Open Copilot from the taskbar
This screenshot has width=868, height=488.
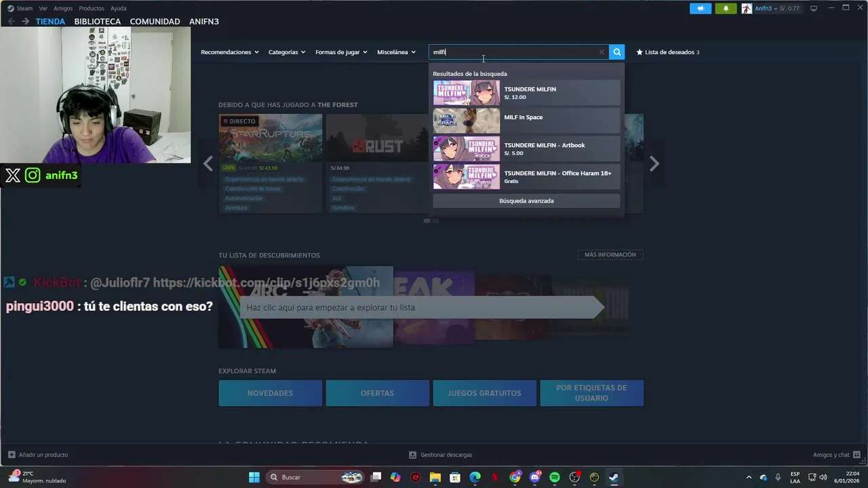point(396,477)
